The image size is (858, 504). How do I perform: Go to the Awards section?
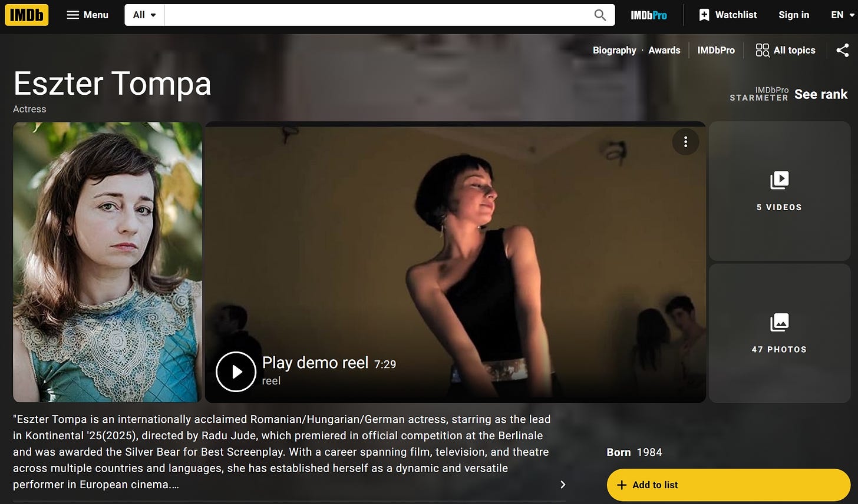tap(664, 51)
